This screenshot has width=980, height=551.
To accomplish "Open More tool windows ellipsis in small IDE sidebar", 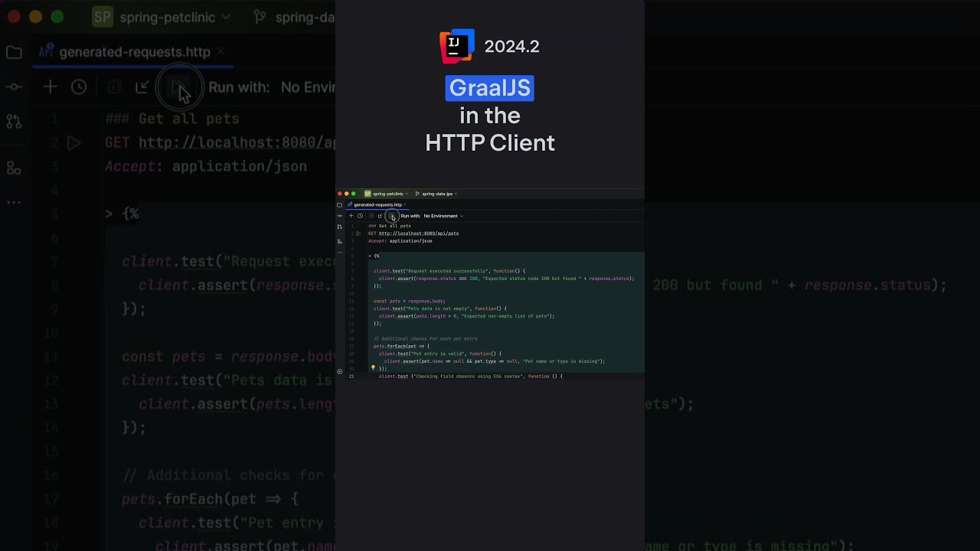I will (x=340, y=252).
